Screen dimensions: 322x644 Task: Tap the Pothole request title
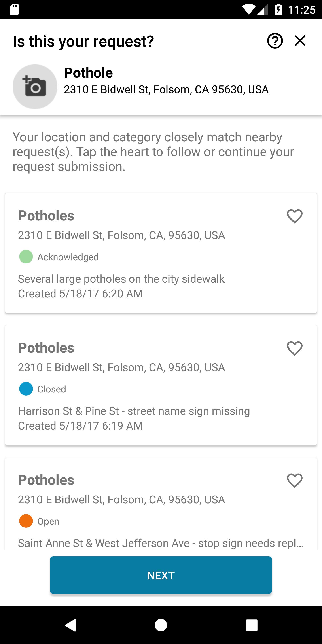tap(88, 73)
